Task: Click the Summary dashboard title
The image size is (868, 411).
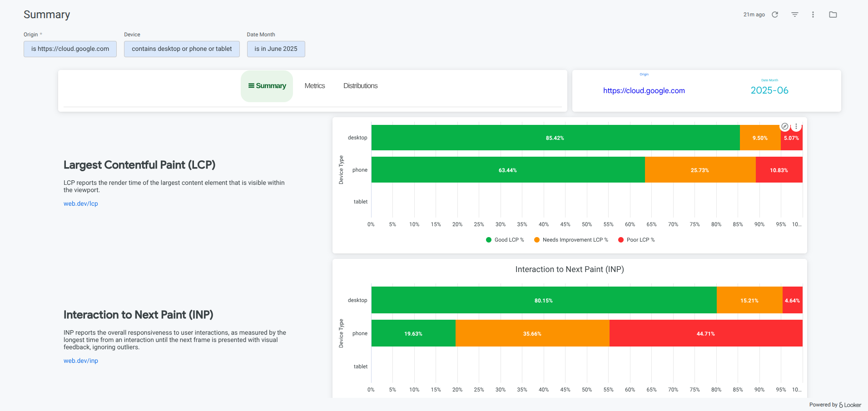Action: click(47, 15)
